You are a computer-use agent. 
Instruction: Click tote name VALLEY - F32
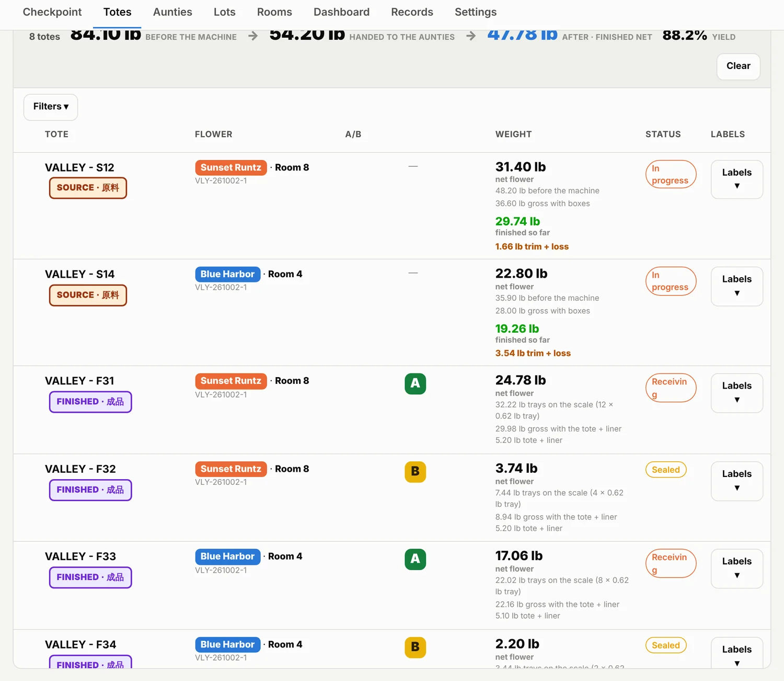click(x=80, y=469)
